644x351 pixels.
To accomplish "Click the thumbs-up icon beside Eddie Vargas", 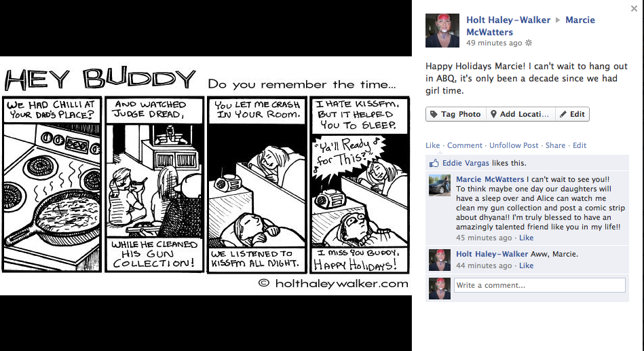I will pyautogui.click(x=434, y=163).
